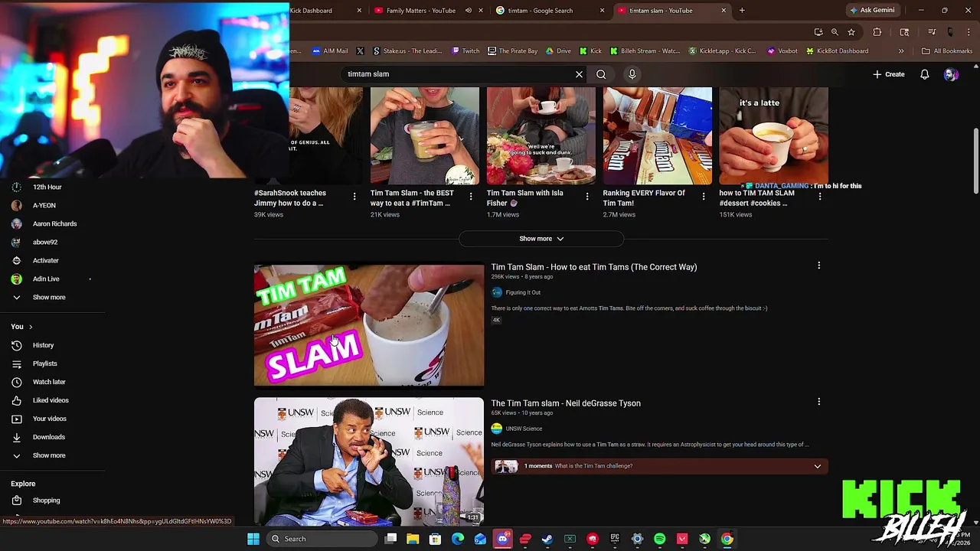
Task: Open the YouTube account avatar menu
Action: (x=951, y=74)
